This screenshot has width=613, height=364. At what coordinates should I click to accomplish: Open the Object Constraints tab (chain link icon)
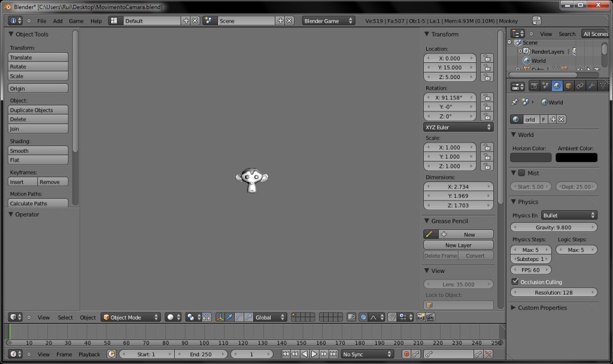point(581,86)
